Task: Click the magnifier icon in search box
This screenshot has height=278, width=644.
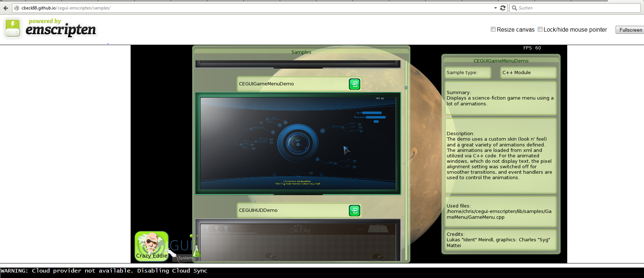Action: (x=514, y=8)
